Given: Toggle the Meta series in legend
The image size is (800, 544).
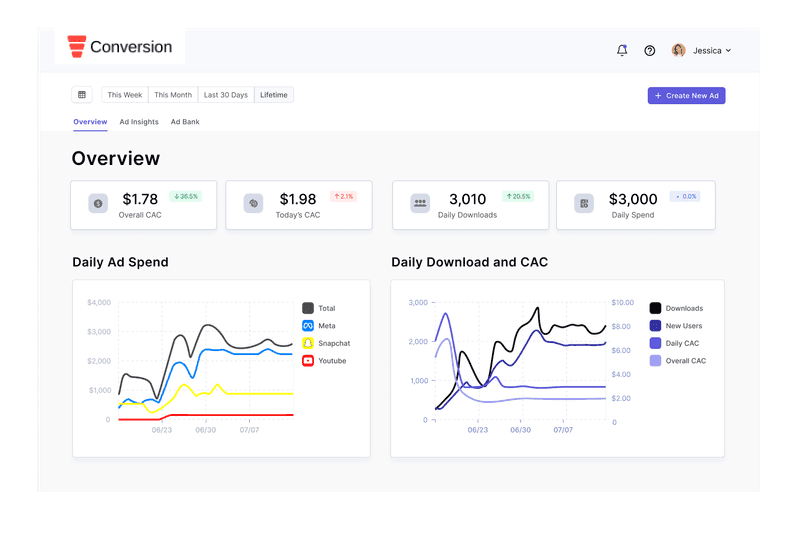Looking at the screenshot, I should pyautogui.click(x=308, y=326).
